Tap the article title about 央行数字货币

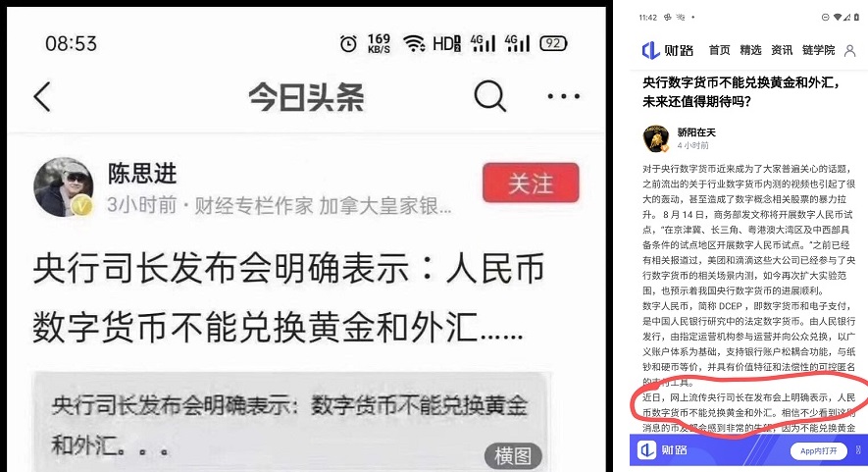point(740,92)
